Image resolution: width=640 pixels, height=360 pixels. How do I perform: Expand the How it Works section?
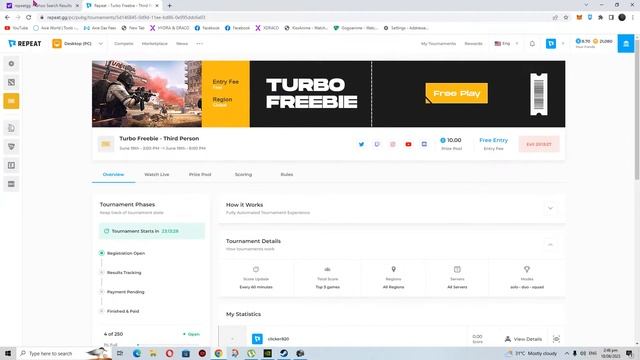coord(550,208)
